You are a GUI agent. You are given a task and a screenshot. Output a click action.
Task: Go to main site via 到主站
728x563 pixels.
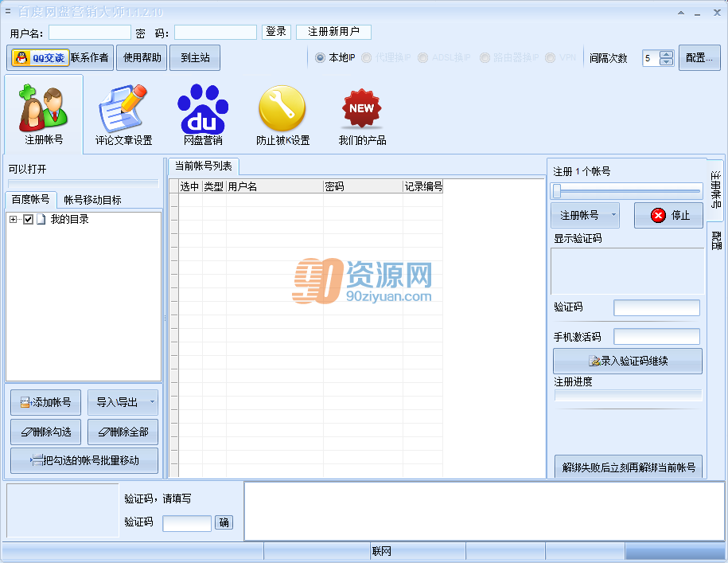click(195, 57)
